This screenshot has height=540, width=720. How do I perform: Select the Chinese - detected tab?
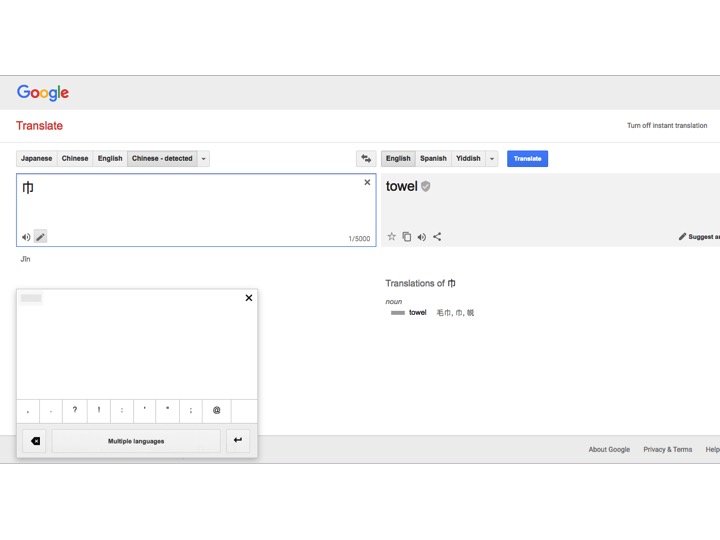tap(162, 158)
